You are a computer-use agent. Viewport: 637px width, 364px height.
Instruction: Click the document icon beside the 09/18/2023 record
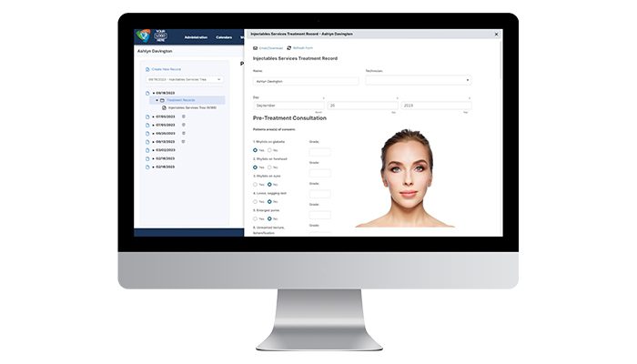pos(147,93)
